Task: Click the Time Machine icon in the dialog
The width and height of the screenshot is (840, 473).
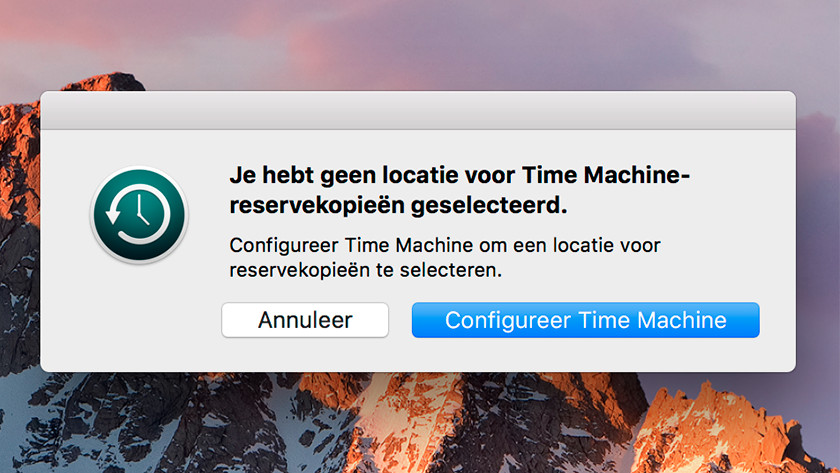Action: tap(139, 215)
